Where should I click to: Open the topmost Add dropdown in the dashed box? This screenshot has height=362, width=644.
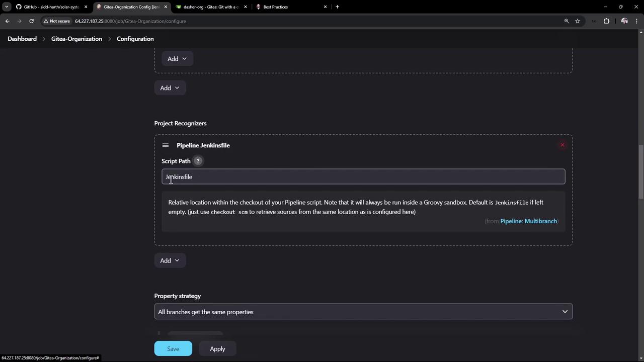(x=177, y=59)
